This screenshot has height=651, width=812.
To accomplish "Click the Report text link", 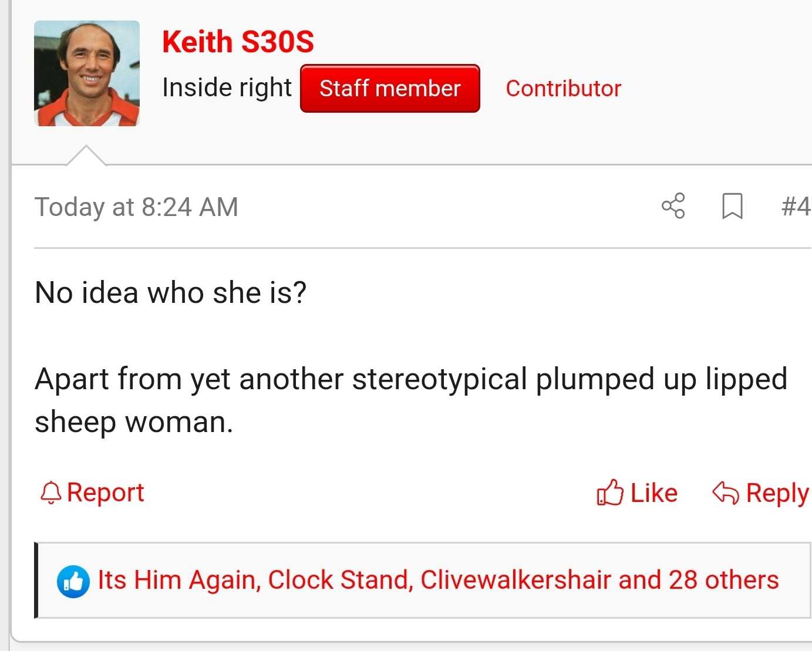I will (106, 493).
